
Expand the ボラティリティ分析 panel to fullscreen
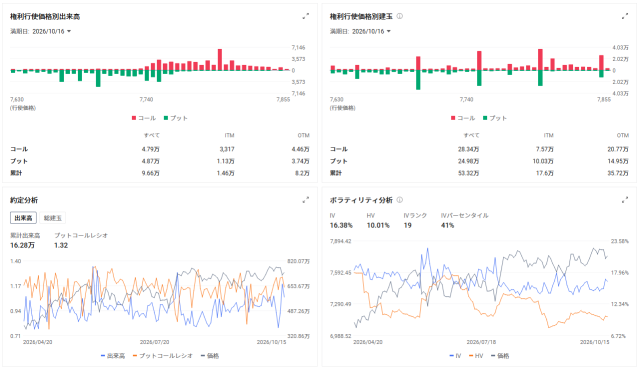(625, 200)
